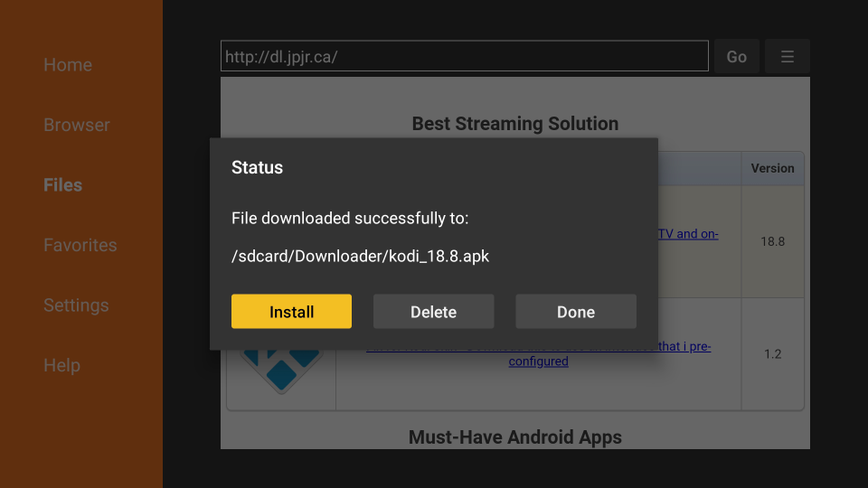This screenshot has height=488, width=868.
Task: Select the 1.2 version cell
Action: pyautogui.click(x=772, y=354)
